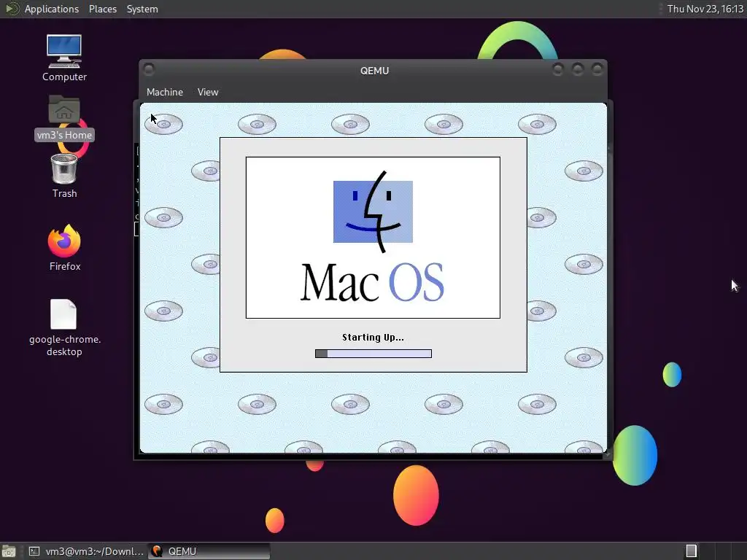The image size is (747, 560).
Task: Close the QEMU window
Action: pyautogui.click(x=597, y=69)
